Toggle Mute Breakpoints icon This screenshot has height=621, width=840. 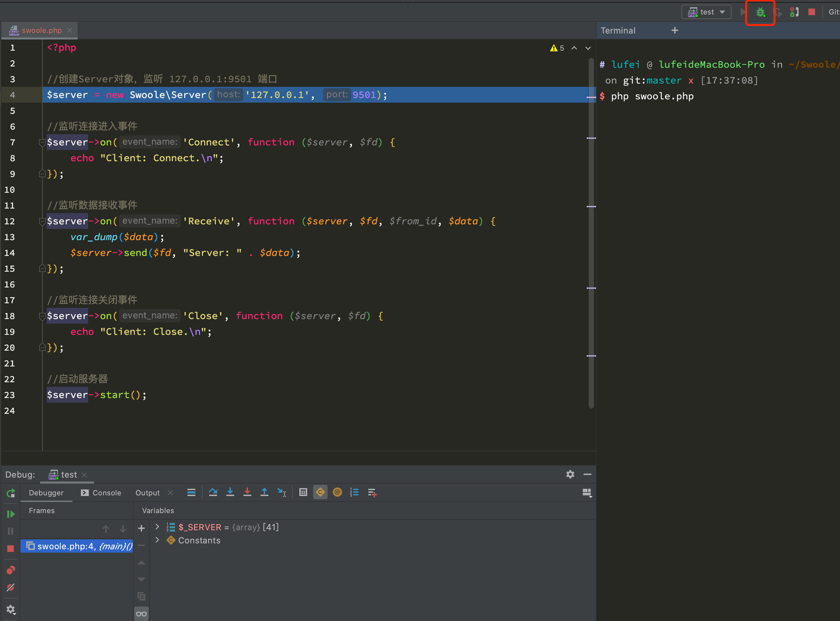tap(11, 587)
